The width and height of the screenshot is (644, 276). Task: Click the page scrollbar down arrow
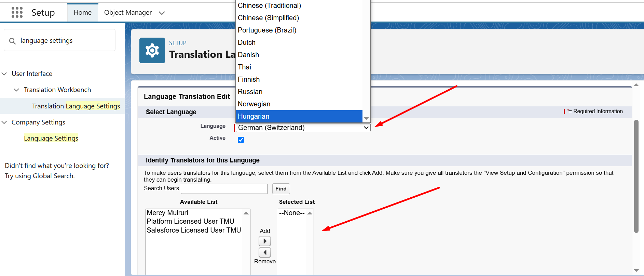pyautogui.click(x=636, y=271)
